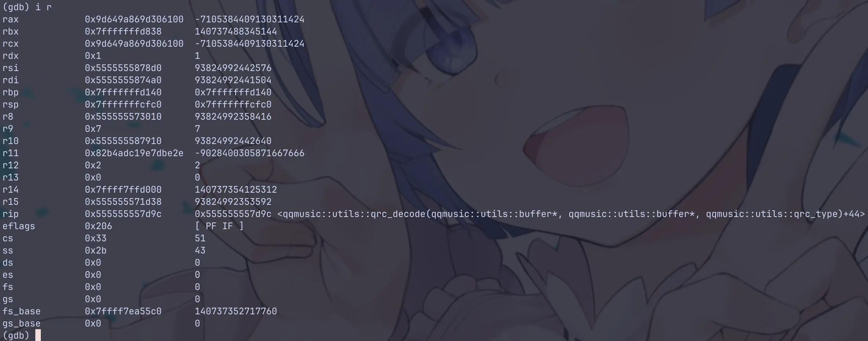868x341 pixels.
Task: Click the gs_base register name
Action: pyautogui.click(x=22, y=324)
